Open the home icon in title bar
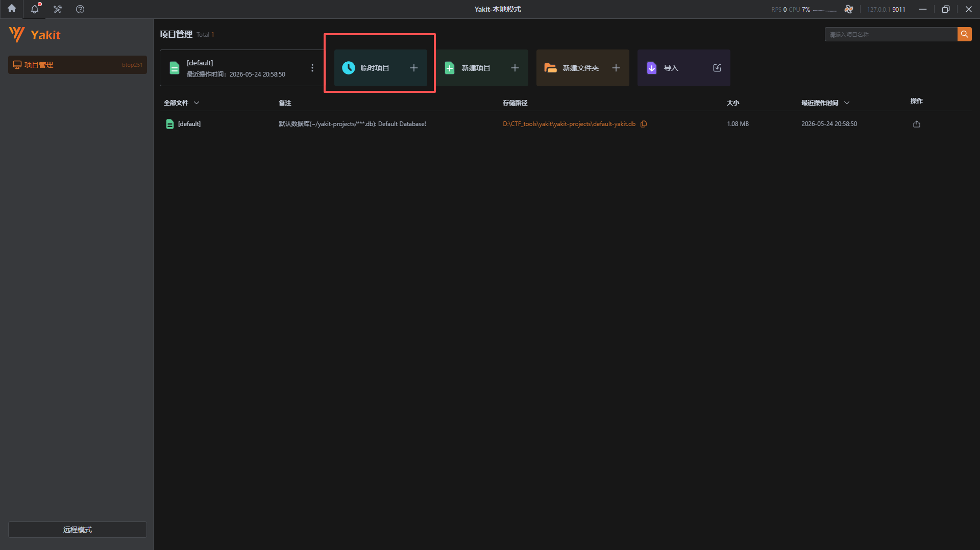Screen dimensions: 980x550 [x=12, y=9]
